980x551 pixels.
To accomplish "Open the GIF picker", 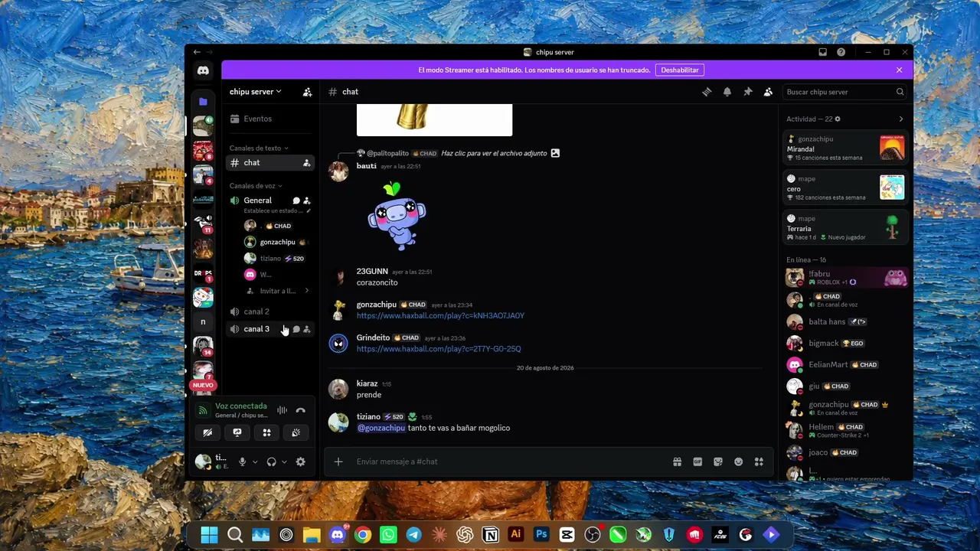I will coord(697,461).
